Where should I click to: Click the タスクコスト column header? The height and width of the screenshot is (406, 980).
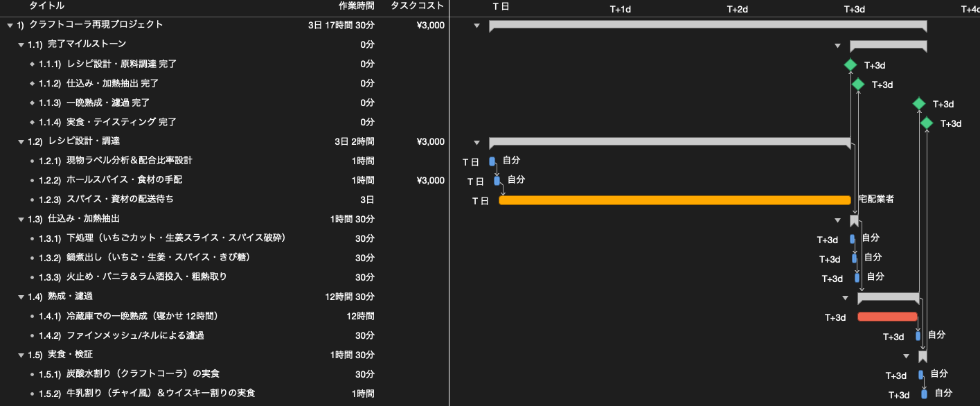point(418,6)
